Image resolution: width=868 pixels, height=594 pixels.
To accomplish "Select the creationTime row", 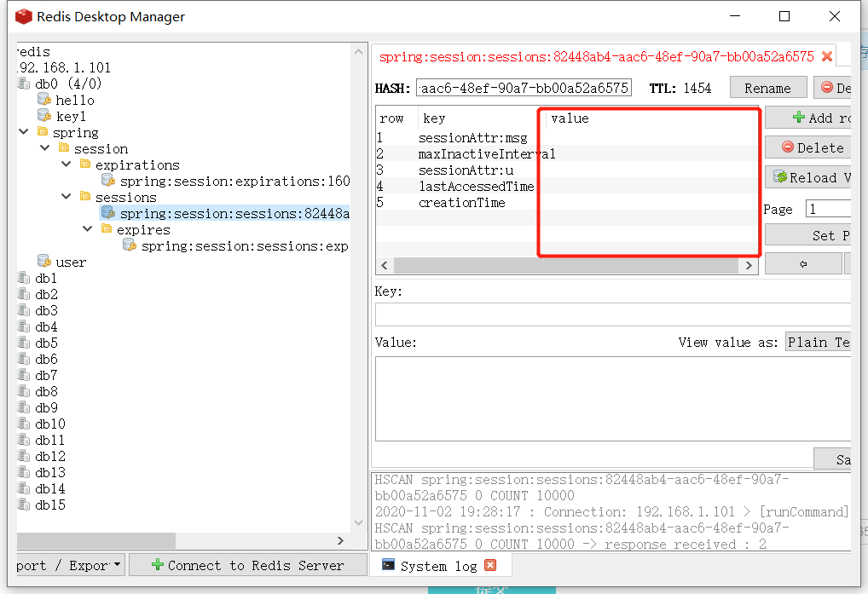I will pos(567,202).
